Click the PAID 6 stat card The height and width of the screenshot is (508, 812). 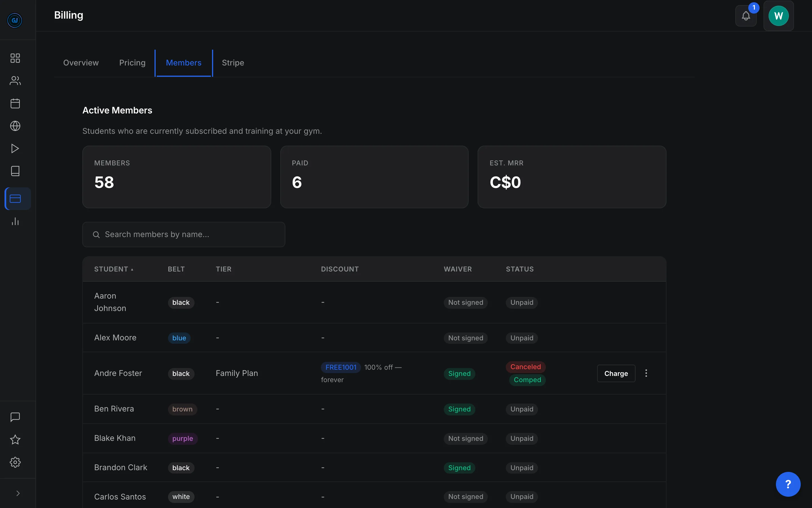(x=374, y=177)
